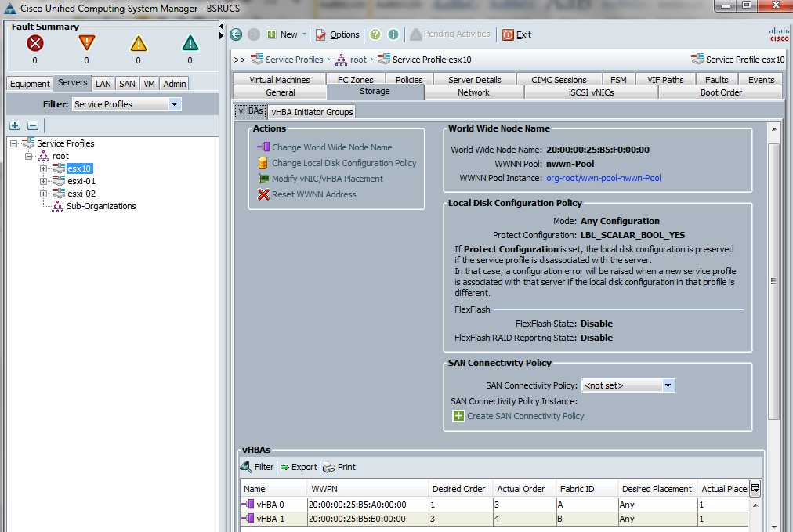Open the General tab
The image size is (793, 532).
(x=281, y=92)
